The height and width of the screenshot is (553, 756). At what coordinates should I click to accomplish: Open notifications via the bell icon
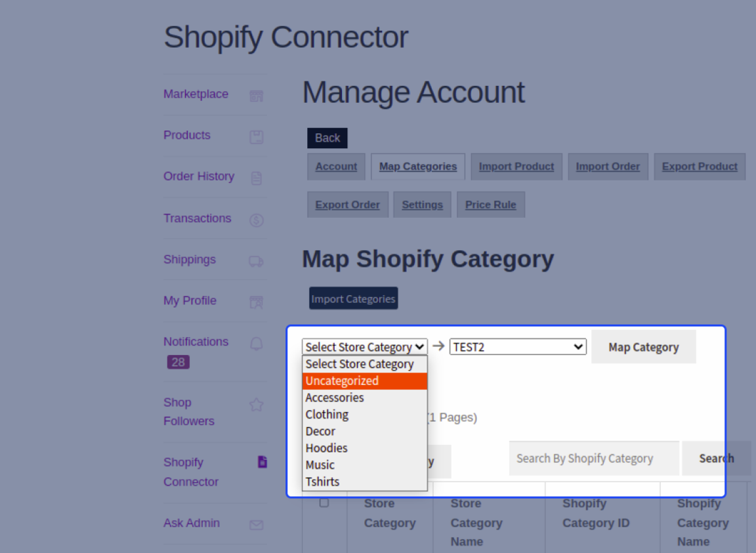tap(255, 342)
